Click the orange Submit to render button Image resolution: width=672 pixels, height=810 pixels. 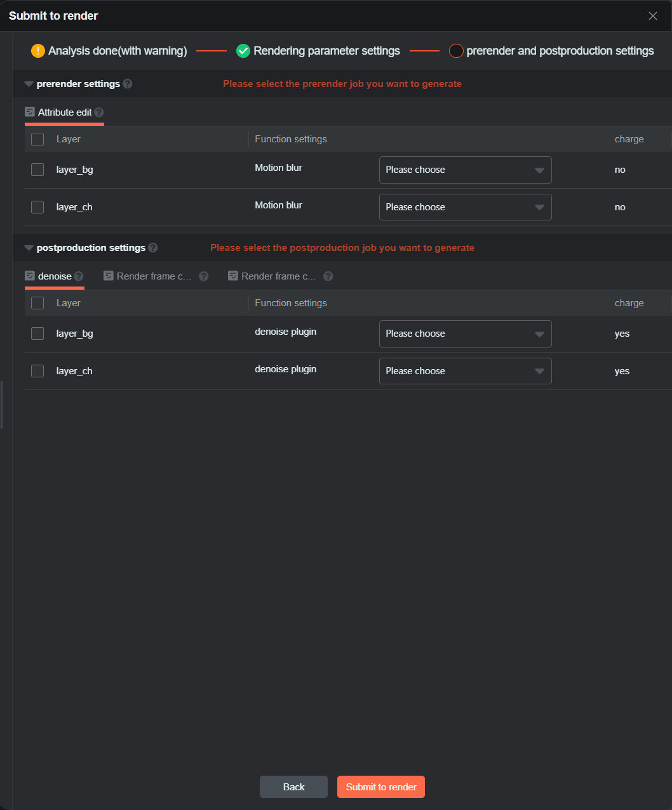tap(380, 786)
